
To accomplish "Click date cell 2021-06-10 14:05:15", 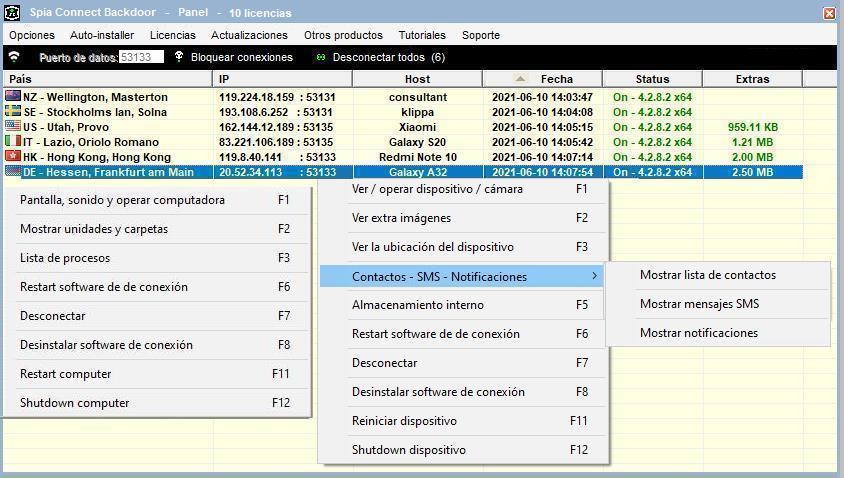I will coord(542,127).
